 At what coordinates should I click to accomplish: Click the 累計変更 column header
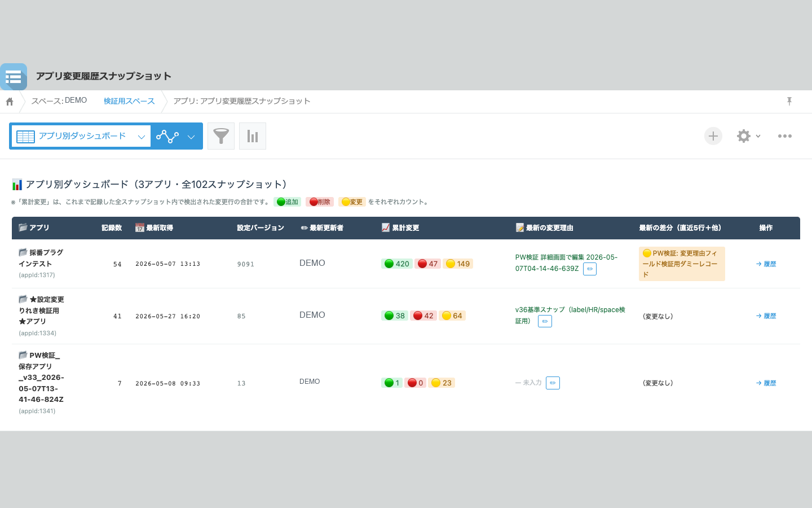coord(400,228)
